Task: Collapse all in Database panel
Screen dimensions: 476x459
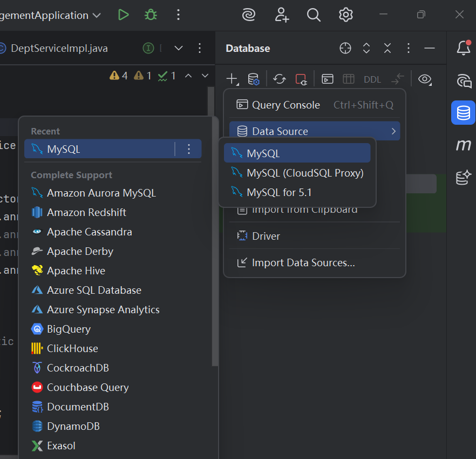Action: 387,48
